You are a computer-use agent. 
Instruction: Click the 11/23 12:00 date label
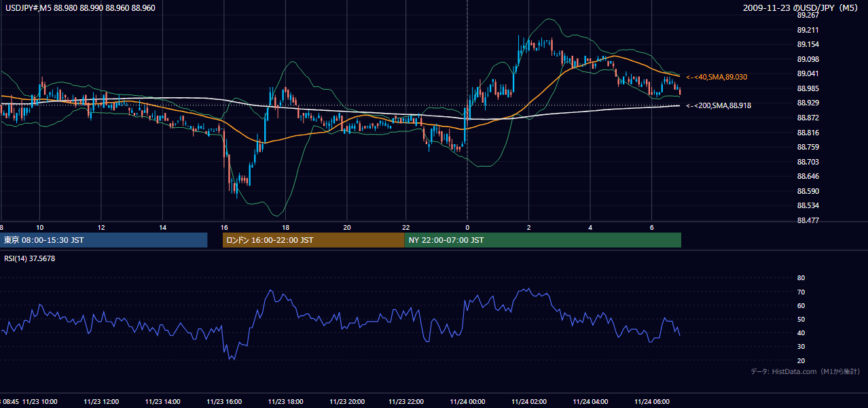click(x=101, y=401)
